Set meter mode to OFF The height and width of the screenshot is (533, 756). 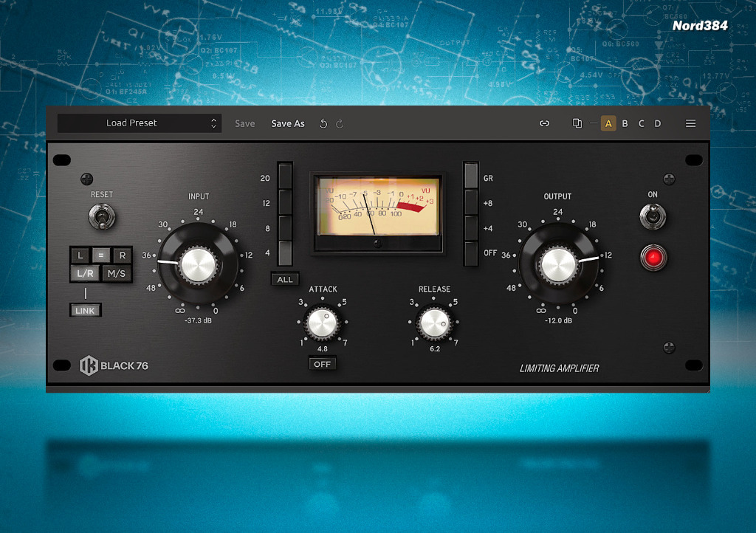point(471,252)
